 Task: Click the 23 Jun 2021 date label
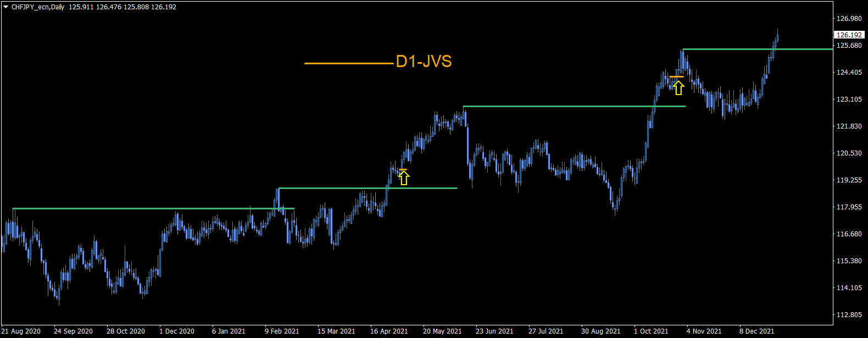(x=494, y=331)
